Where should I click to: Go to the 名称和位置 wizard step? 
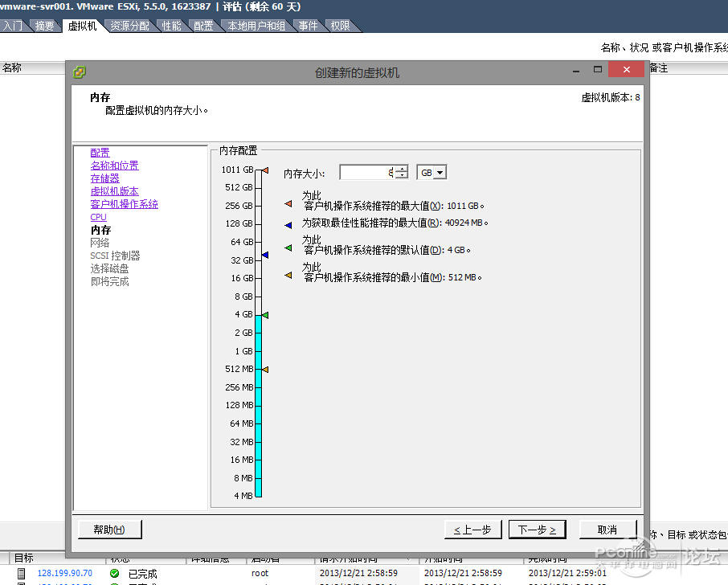pyautogui.click(x=115, y=166)
